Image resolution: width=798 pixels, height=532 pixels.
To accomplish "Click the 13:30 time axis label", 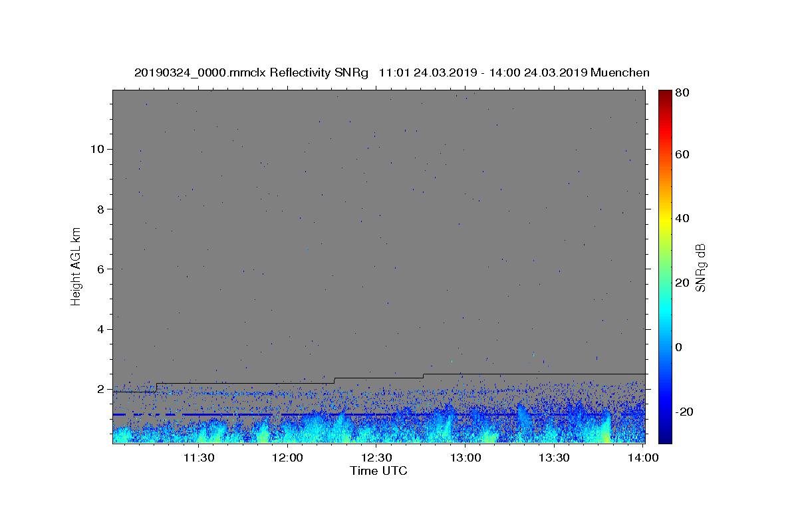I will click(554, 458).
